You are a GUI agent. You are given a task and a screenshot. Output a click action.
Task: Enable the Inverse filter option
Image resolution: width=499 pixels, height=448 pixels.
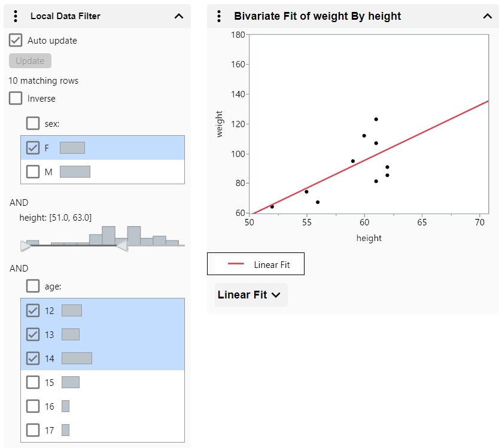pyautogui.click(x=15, y=98)
